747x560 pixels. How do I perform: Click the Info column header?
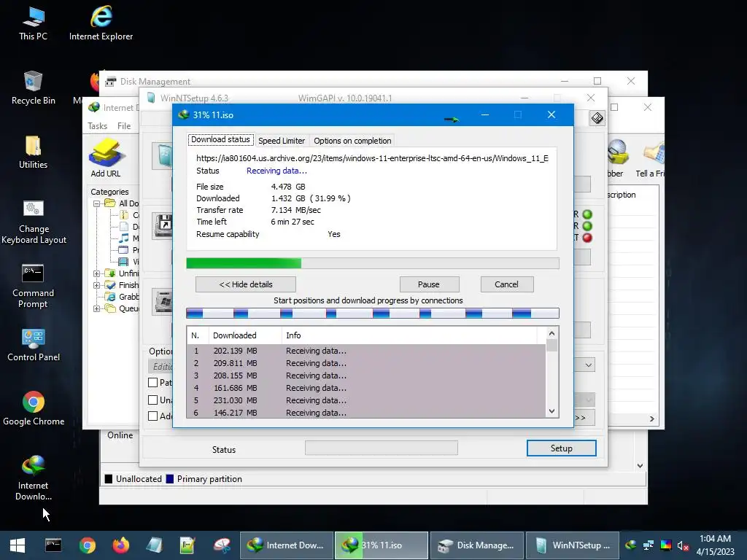coord(410,335)
